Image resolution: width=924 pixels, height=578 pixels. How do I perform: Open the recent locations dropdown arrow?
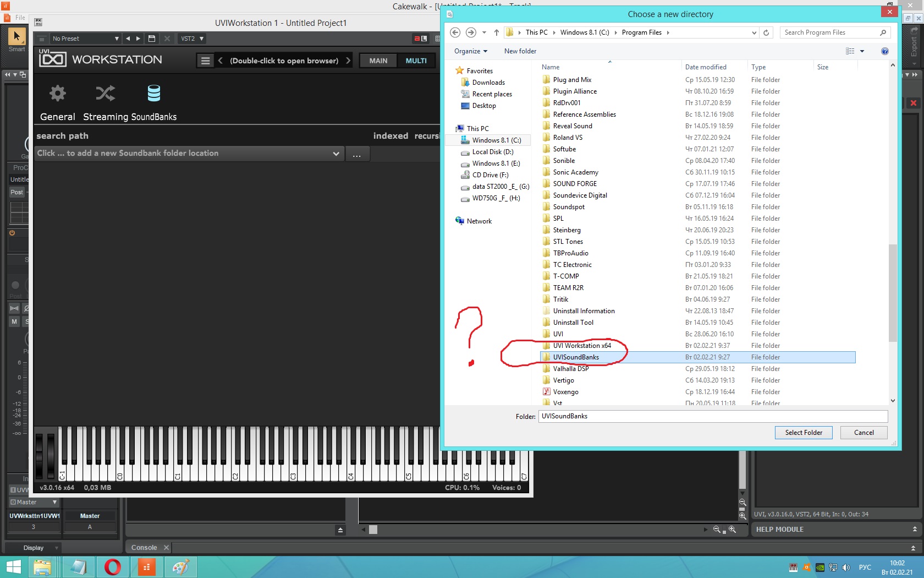tap(484, 32)
